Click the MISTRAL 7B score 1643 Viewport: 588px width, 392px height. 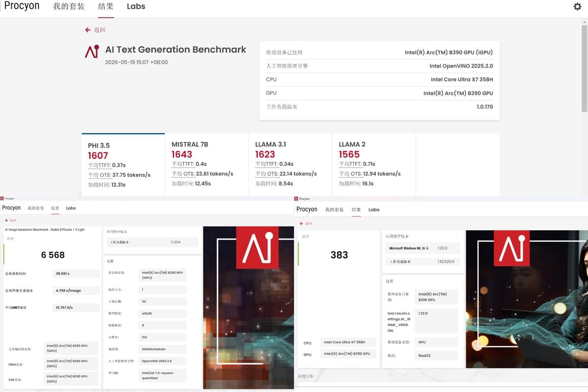(x=182, y=154)
